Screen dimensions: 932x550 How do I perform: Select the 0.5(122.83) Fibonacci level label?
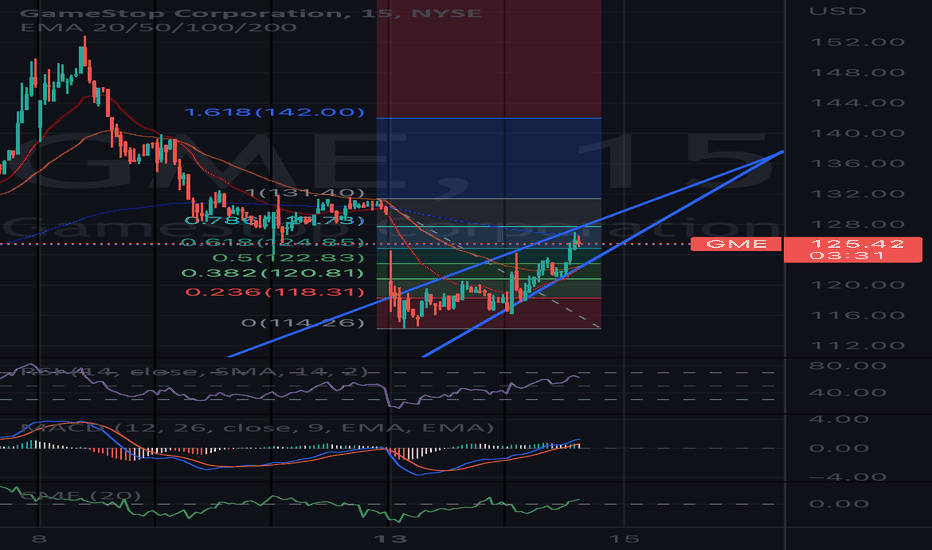click(288, 257)
